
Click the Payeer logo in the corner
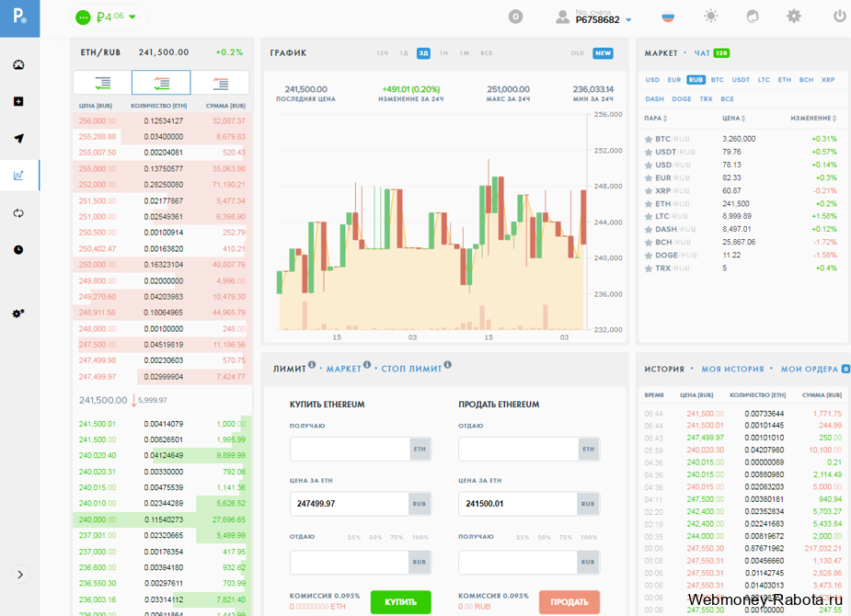19,17
